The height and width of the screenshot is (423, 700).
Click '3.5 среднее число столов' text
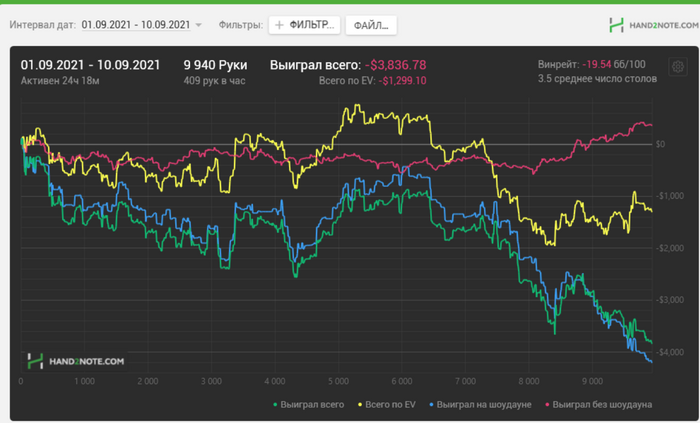[x=597, y=79]
